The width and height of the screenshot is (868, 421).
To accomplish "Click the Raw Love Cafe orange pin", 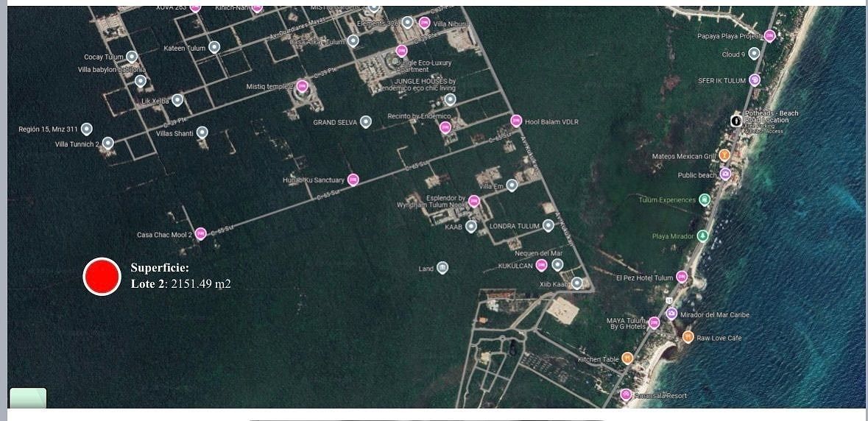I will (688, 337).
